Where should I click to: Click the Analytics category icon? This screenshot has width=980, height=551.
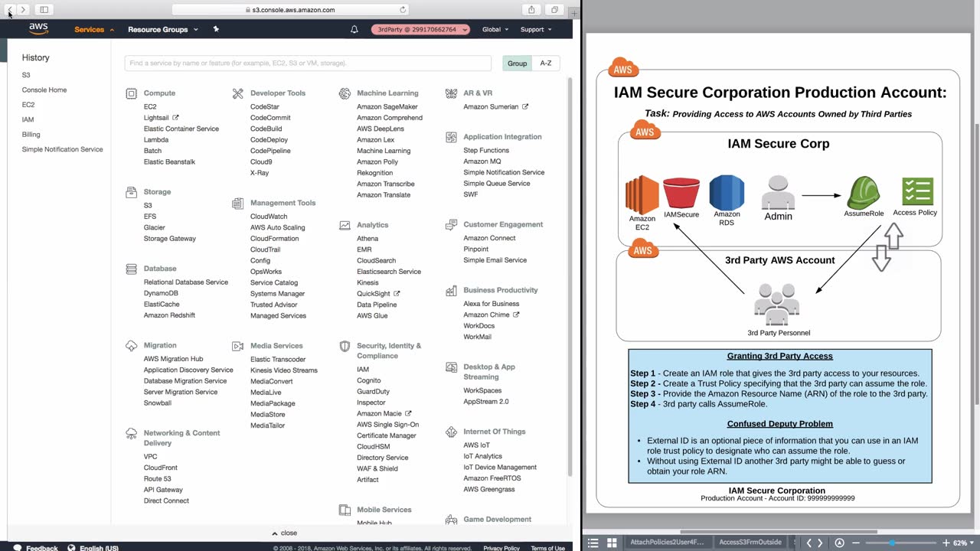pos(345,225)
